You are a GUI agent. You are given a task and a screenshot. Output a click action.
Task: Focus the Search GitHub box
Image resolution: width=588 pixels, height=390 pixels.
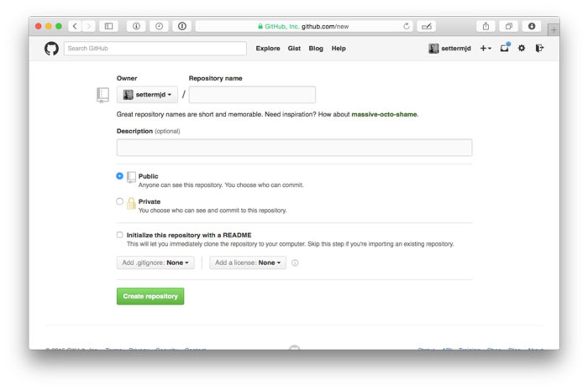[x=155, y=48]
